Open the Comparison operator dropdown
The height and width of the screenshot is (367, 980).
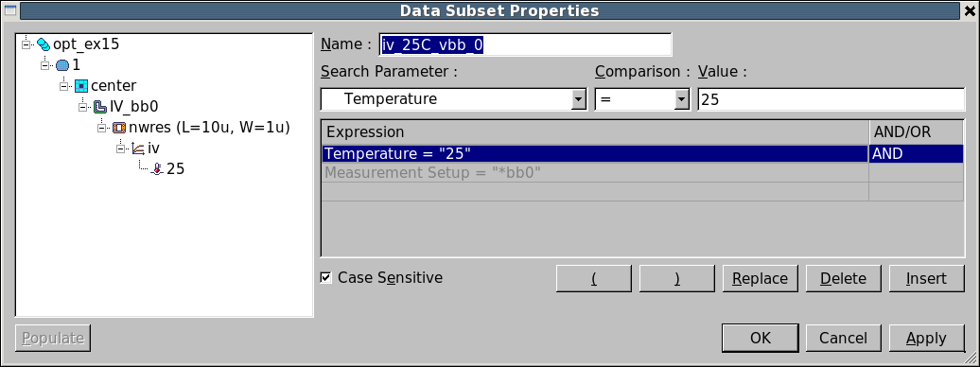click(681, 99)
